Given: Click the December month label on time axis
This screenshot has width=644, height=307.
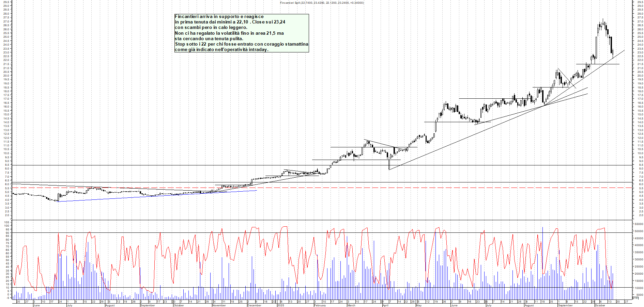Looking at the screenshot, I should point(254,305).
